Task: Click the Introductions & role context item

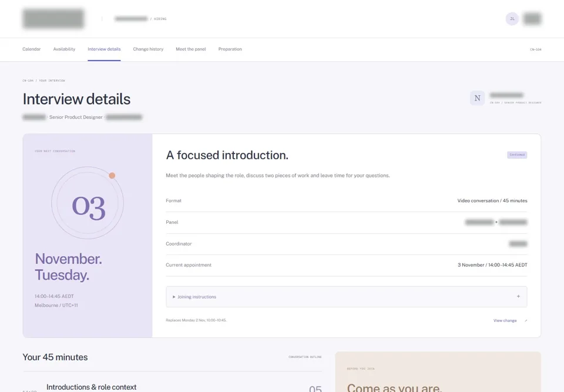Action: click(x=92, y=387)
